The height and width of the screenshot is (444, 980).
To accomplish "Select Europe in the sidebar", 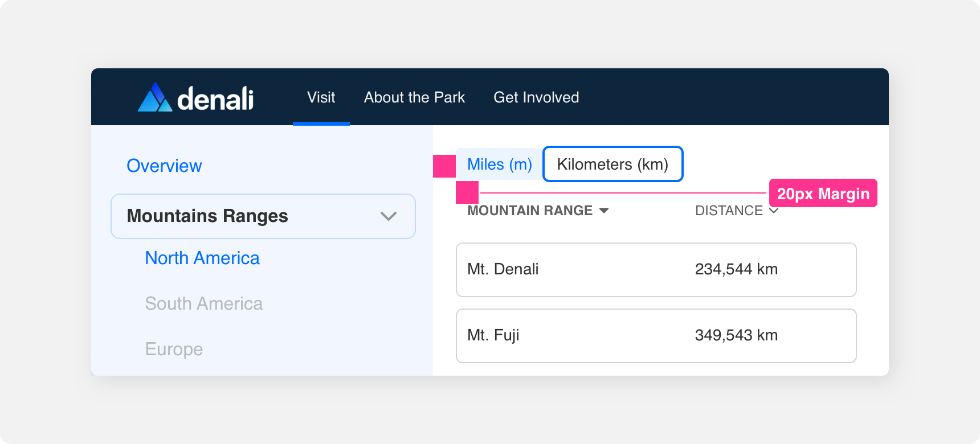I will pos(174,349).
